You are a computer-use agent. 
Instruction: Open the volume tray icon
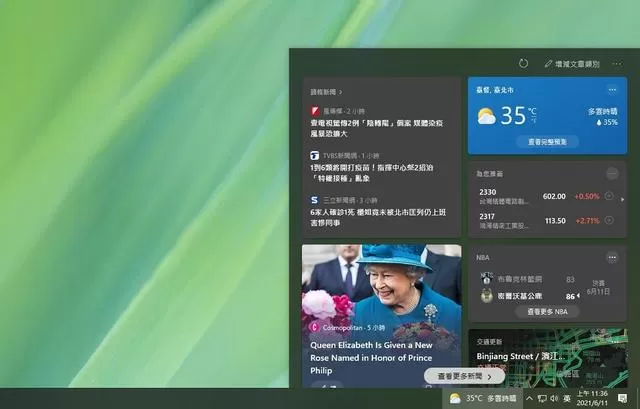(x=554, y=398)
